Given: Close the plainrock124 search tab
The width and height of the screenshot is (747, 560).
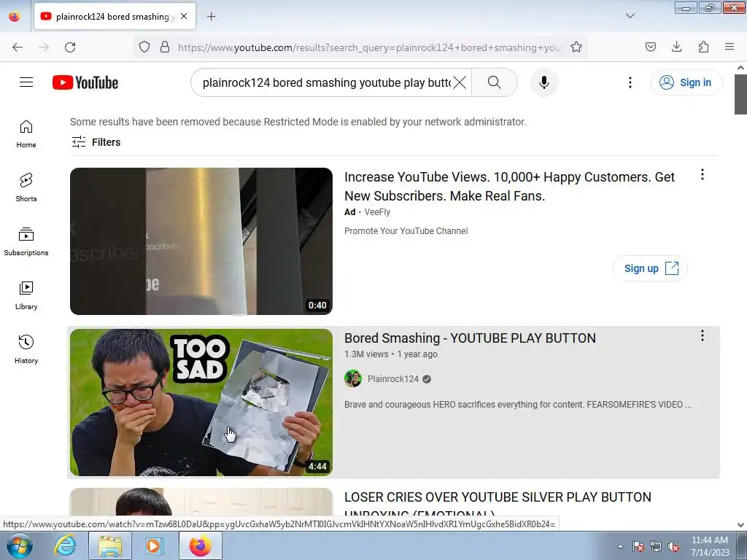Looking at the screenshot, I should click(184, 17).
